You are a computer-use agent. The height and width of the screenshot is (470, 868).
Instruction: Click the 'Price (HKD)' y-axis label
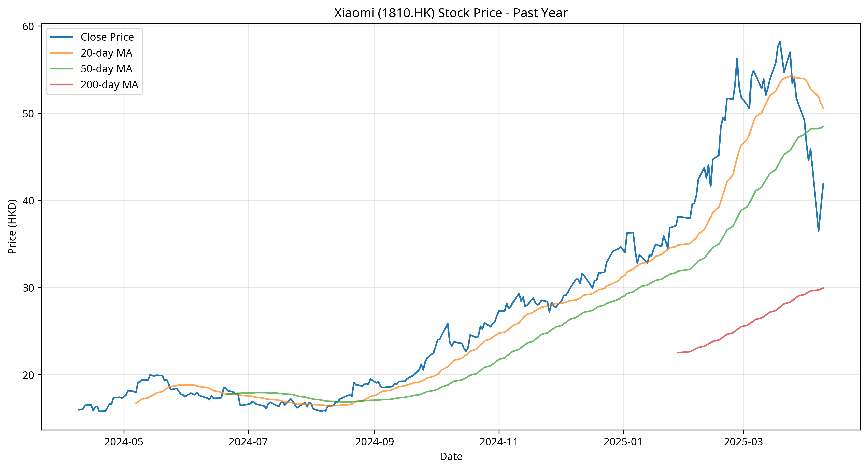click(x=12, y=227)
